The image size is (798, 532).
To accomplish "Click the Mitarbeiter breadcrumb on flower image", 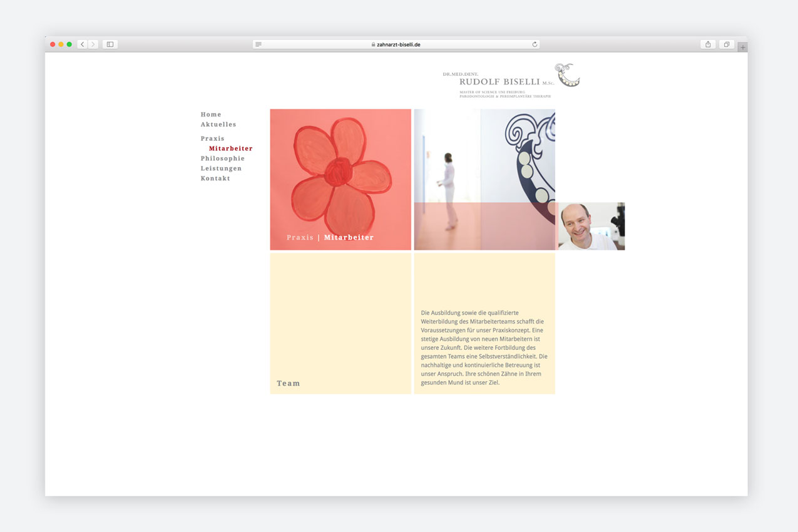I will (x=349, y=237).
